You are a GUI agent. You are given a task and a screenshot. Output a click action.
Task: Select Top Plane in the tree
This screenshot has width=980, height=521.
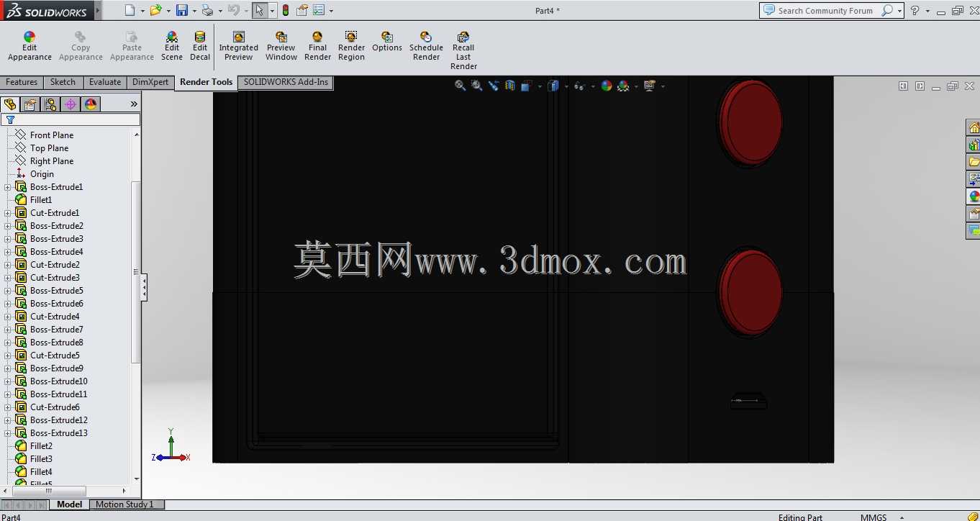point(50,148)
